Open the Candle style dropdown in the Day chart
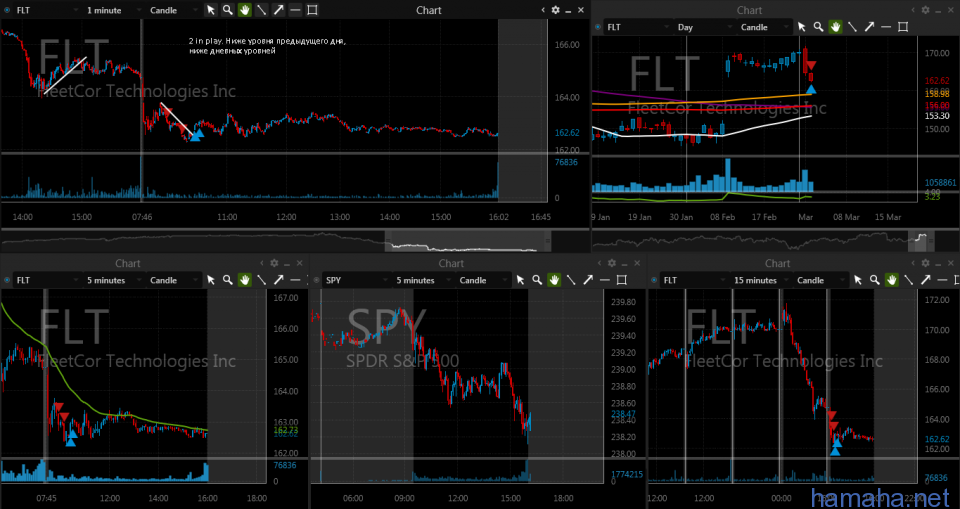Image resolution: width=960 pixels, height=509 pixels. click(x=765, y=28)
